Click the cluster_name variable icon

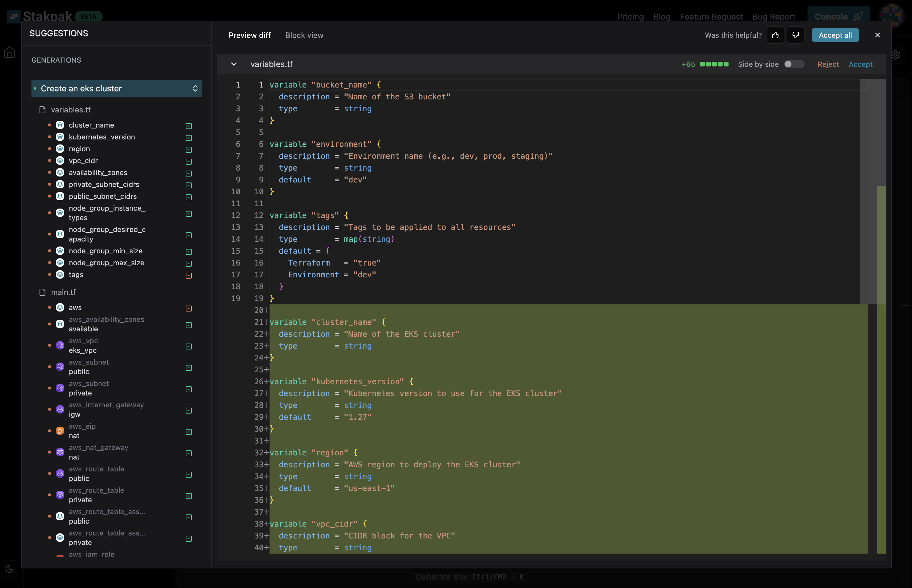(x=60, y=125)
